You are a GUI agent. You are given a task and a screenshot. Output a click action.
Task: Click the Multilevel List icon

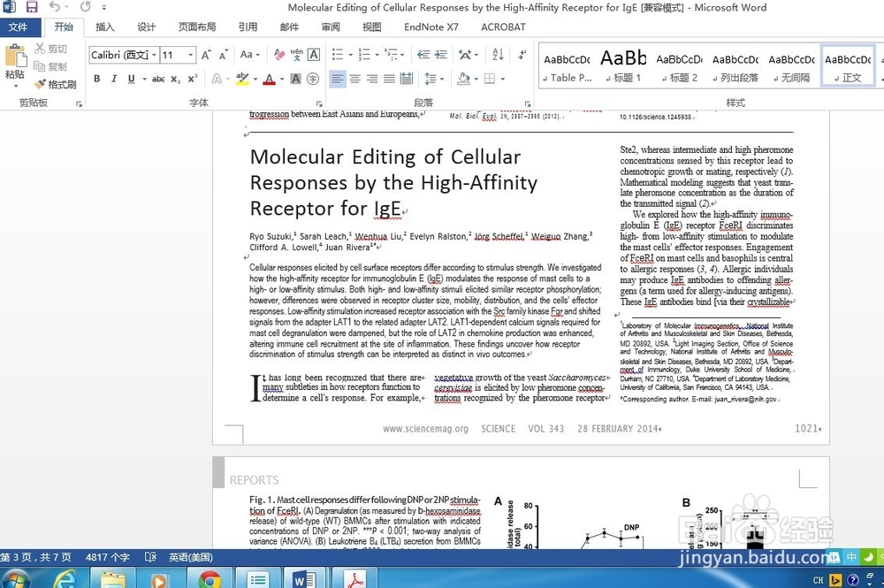[x=391, y=55]
